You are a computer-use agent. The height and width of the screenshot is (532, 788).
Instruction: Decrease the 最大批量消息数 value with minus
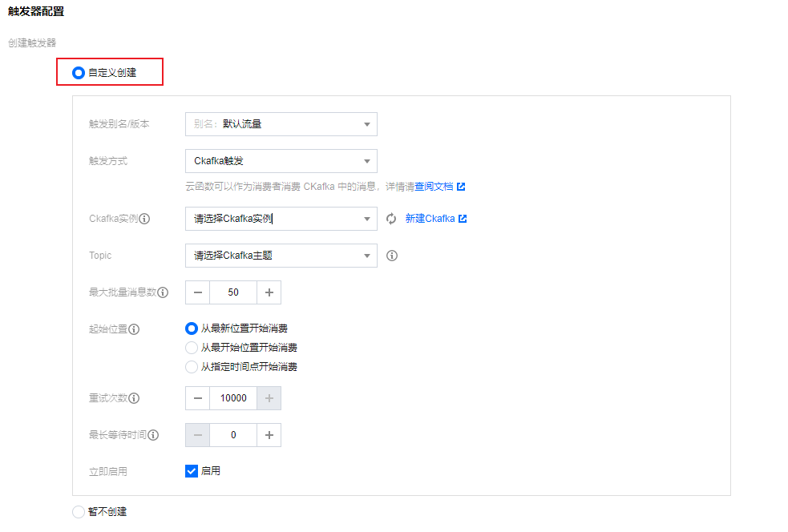[x=198, y=292]
